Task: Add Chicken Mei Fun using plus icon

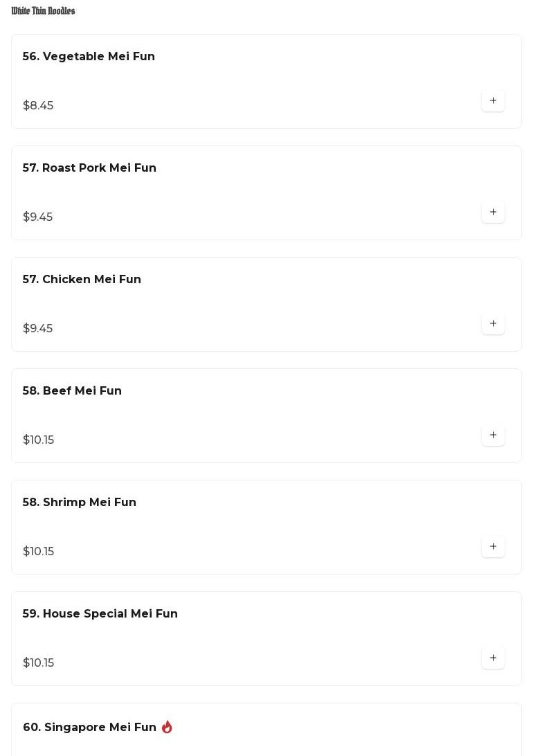Action: pyautogui.click(x=493, y=323)
